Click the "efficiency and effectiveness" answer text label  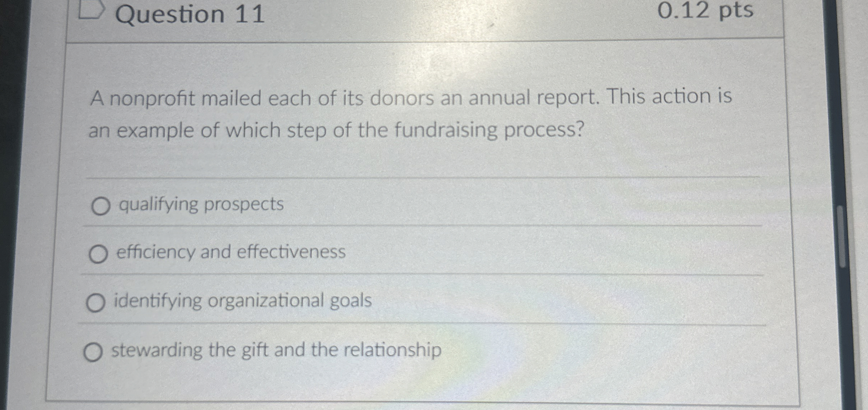[x=230, y=252]
